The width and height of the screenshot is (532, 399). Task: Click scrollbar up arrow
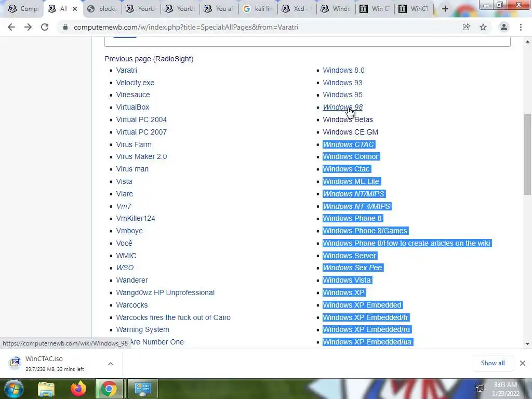tap(527, 42)
